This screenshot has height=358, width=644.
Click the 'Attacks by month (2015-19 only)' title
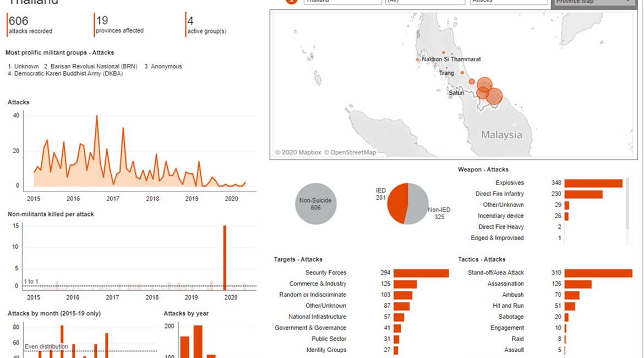pos(54,313)
